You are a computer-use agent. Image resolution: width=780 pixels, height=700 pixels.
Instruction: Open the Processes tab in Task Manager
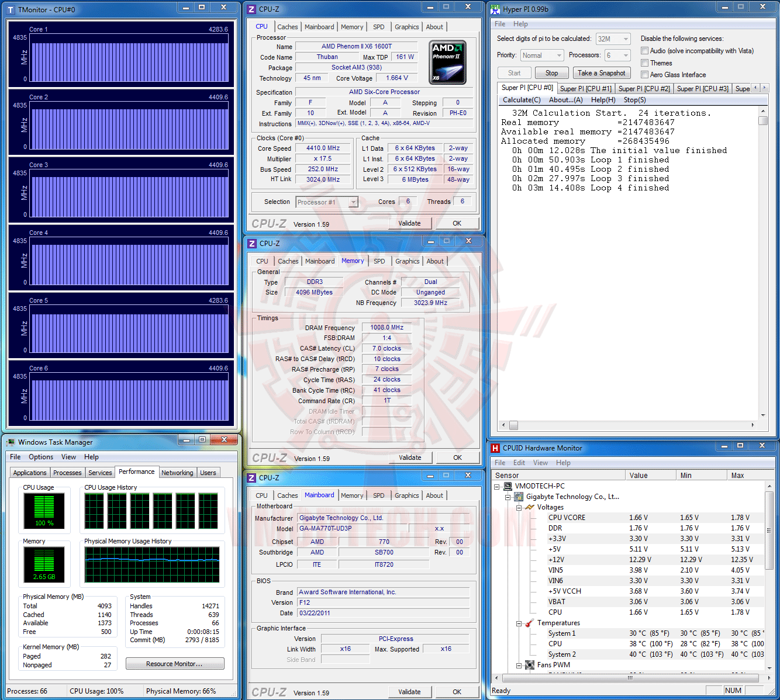pos(67,473)
